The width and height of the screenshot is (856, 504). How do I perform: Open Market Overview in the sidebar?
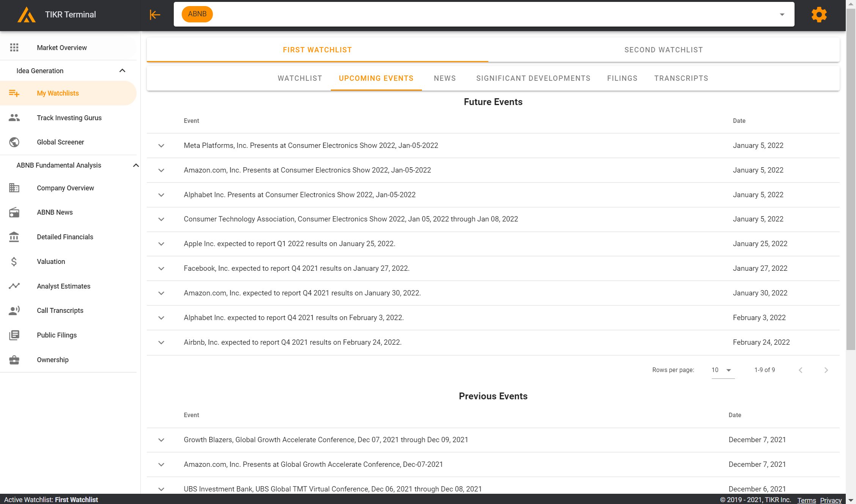(x=68, y=47)
